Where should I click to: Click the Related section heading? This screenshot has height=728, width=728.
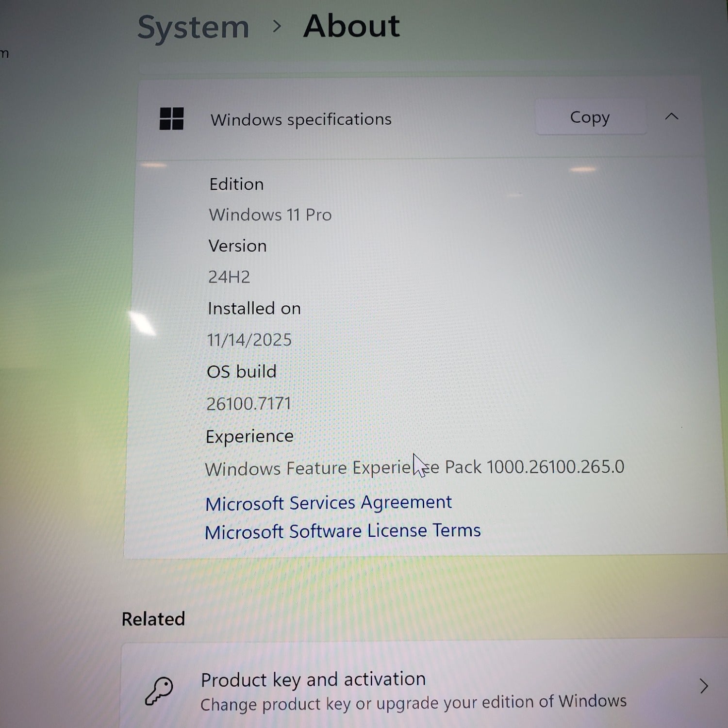[x=153, y=619]
